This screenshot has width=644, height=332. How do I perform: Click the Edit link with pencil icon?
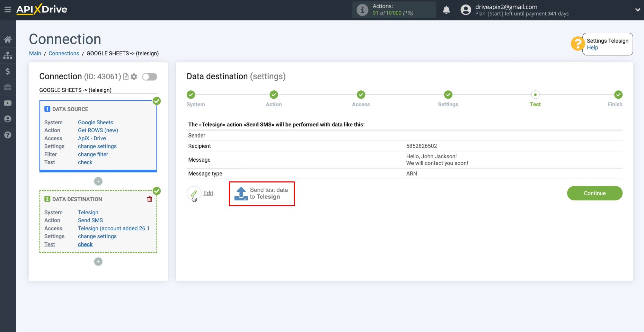(203, 193)
